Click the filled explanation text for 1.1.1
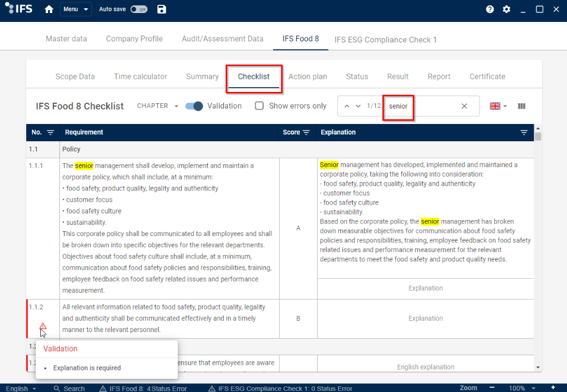The width and height of the screenshot is (567, 392). (x=425, y=212)
